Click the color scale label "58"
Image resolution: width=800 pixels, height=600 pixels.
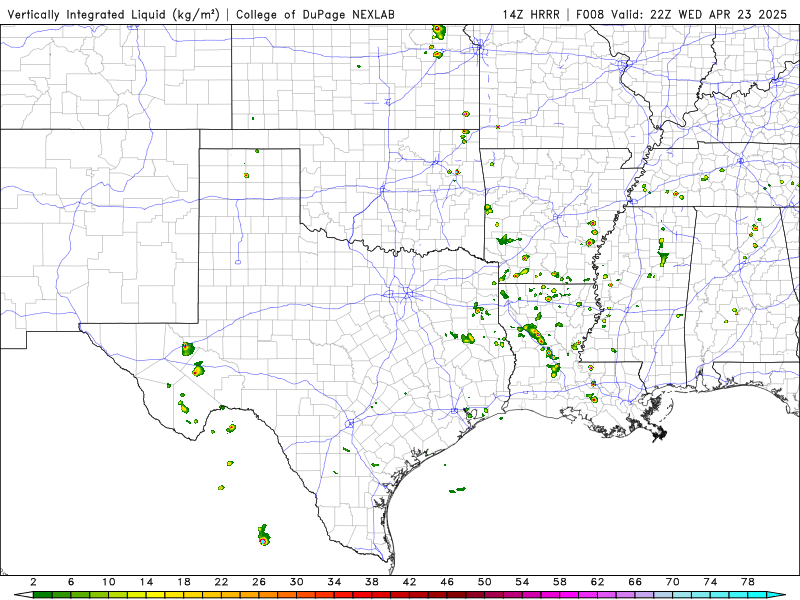pyautogui.click(x=560, y=582)
